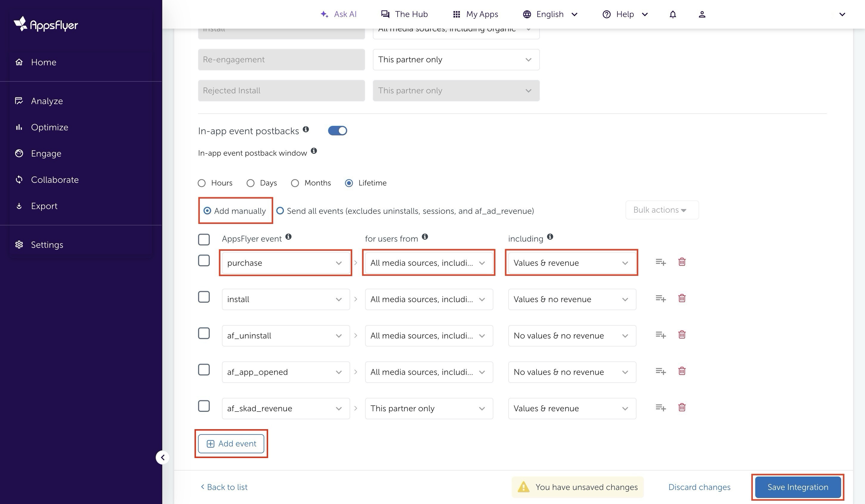
Task: Select Days postback window radio
Action: click(x=251, y=183)
